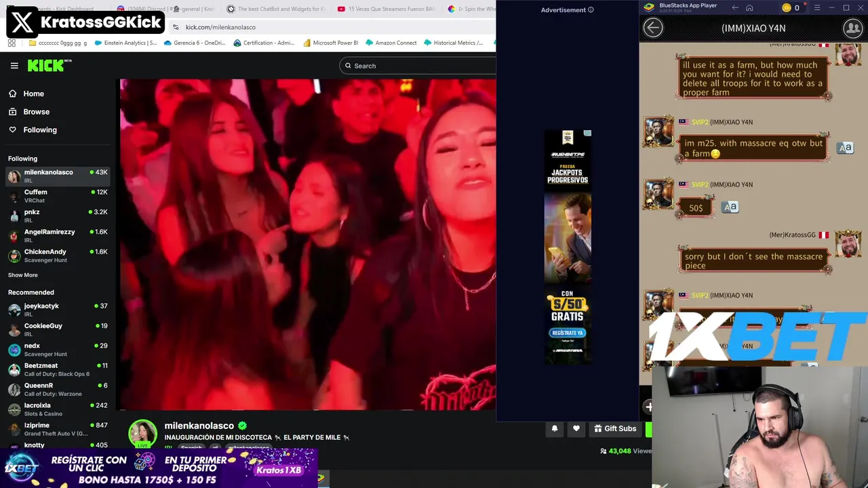The height and width of the screenshot is (488, 868).
Task: Switch to the Spin the Wheel tab
Action: (471, 9)
